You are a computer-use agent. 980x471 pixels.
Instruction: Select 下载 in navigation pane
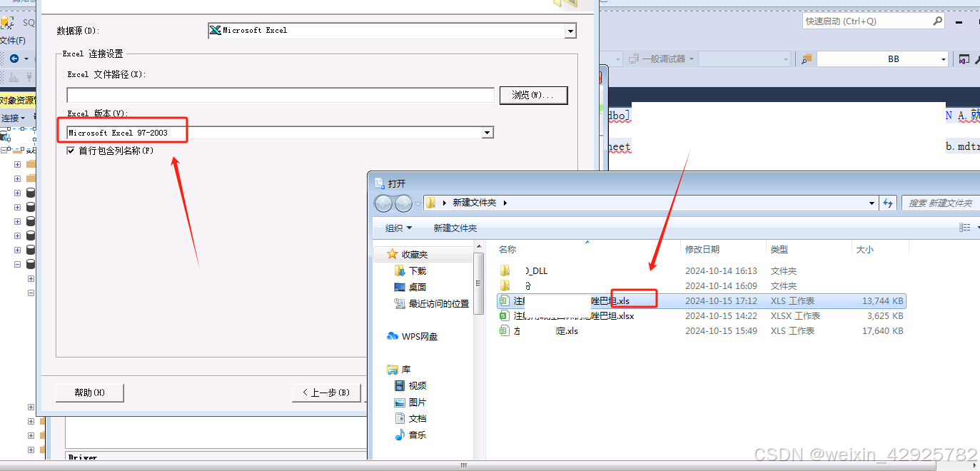click(x=417, y=271)
